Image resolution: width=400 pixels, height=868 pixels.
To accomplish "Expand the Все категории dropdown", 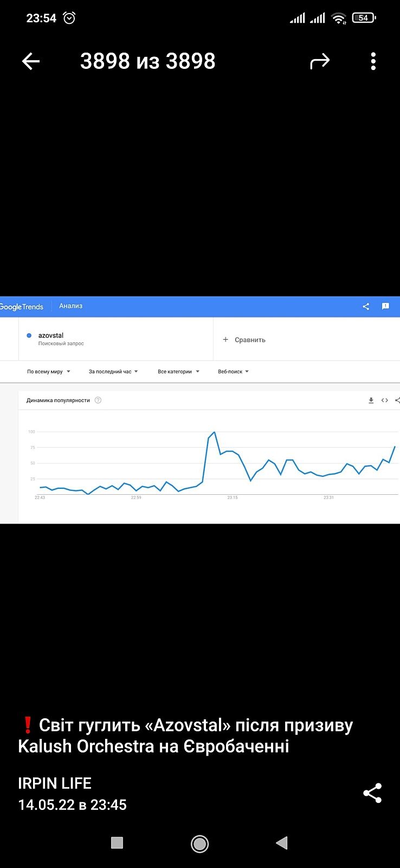I will pyautogui.click(x=178, y=372).
